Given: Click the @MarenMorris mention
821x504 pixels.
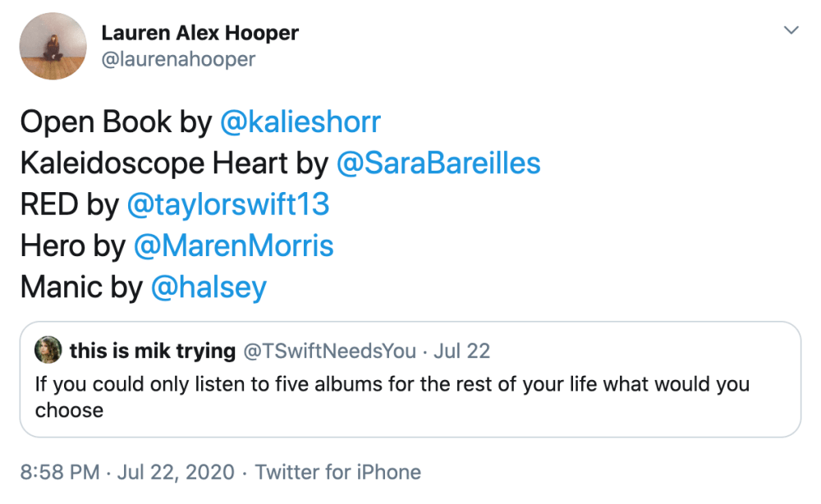Looking at the screenshot, I should click(x=233, y=245).
